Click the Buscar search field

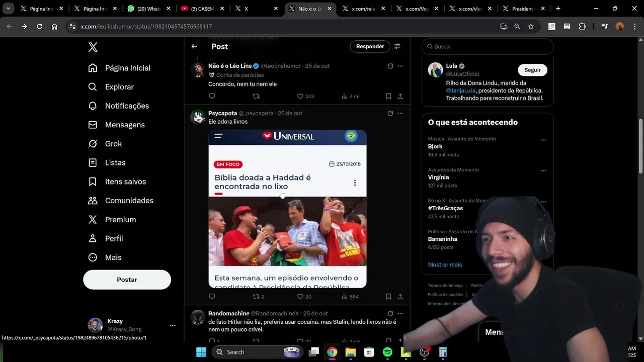pos(488,46)
